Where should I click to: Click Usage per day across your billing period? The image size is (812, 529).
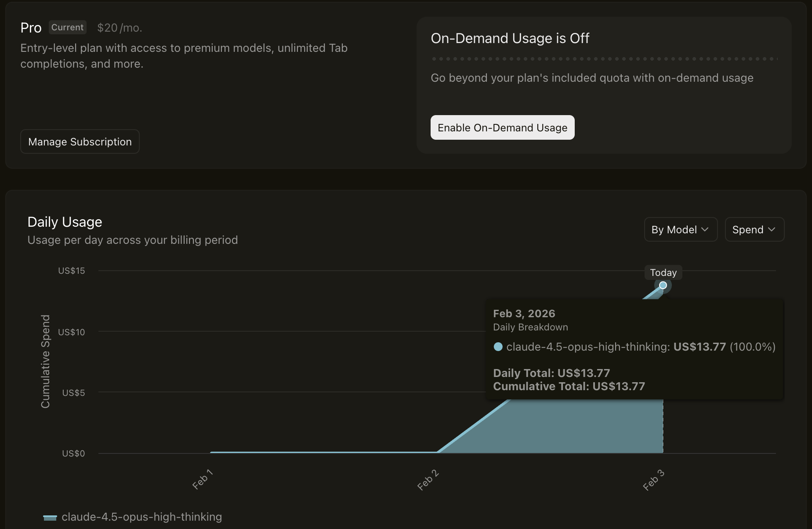(x=133, y=240)
